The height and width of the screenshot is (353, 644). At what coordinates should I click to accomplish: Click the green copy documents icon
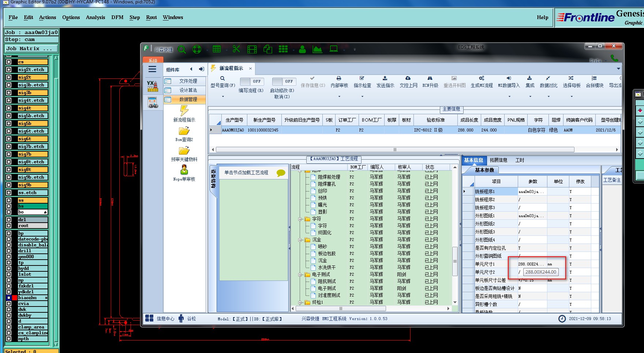[x=268, y=49]
